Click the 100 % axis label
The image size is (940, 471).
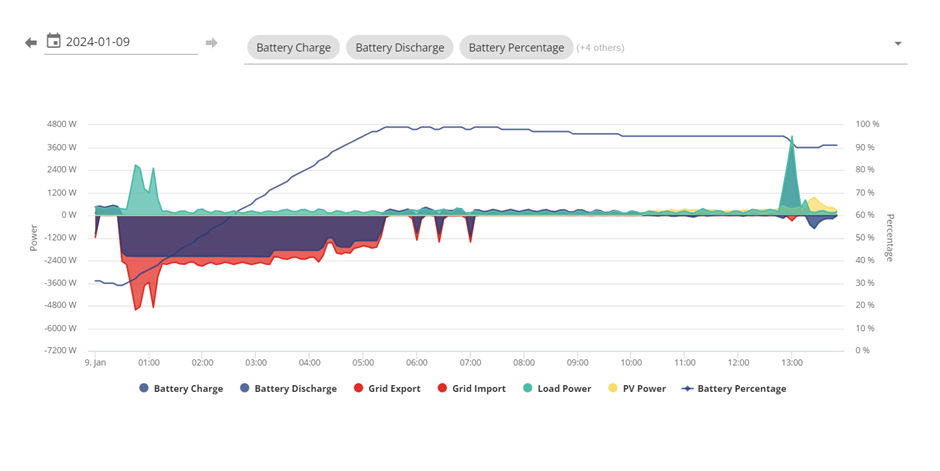pyautogui.click(x=867, y=125)
